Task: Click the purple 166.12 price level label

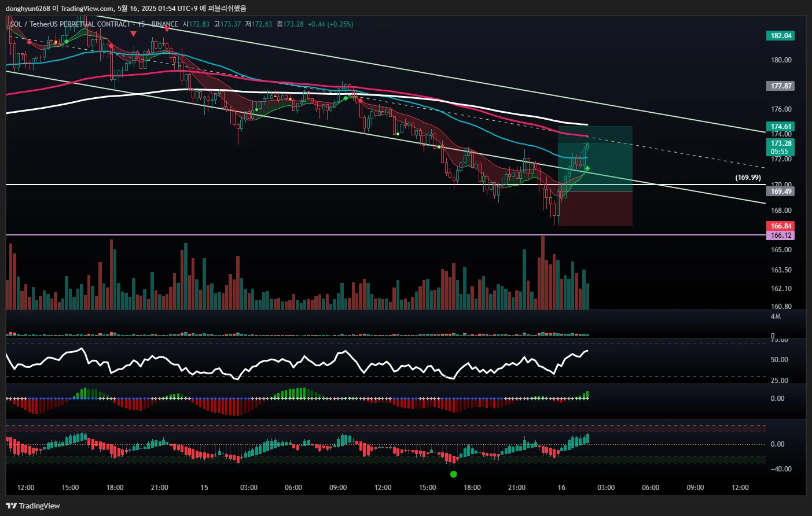Action: click(781, 235)
